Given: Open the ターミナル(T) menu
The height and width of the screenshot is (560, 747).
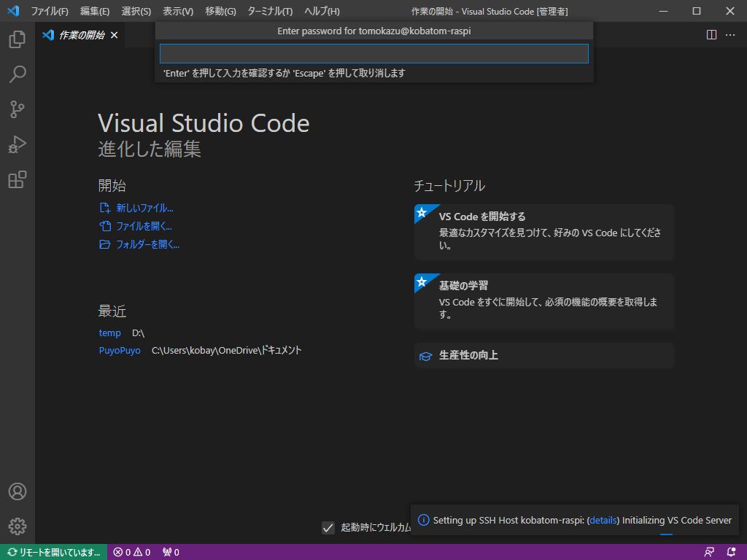Looking at the screenshot, I should coord(270,11).
